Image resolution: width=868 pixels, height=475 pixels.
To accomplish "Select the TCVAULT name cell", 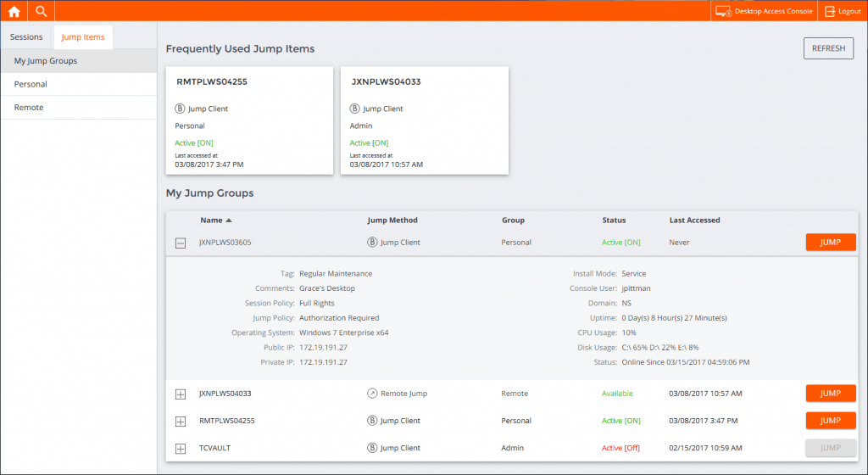I will click(x=214, y=447).
